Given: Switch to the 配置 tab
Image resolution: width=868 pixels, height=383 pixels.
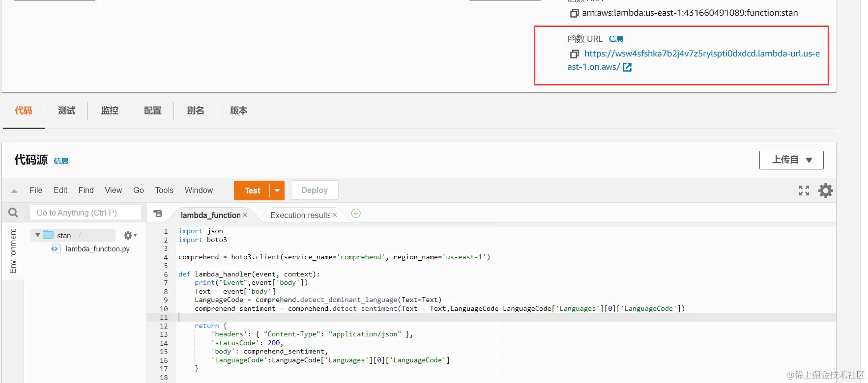Looking at the screenshot, I should (x=152, y=110).
